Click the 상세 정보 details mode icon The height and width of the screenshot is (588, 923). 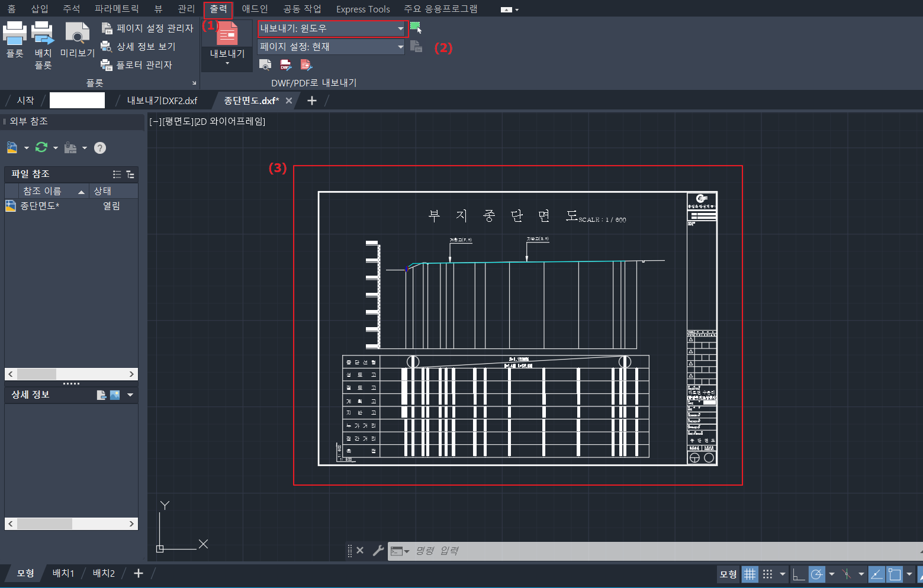click(101, 395)
